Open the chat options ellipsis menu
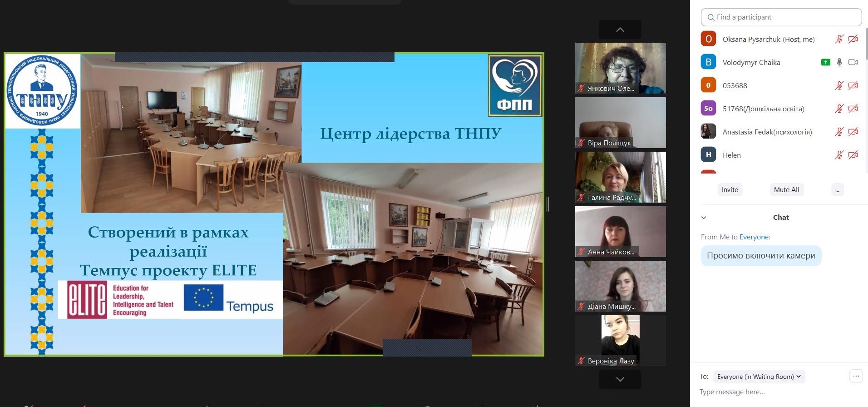 coord(856,376)
